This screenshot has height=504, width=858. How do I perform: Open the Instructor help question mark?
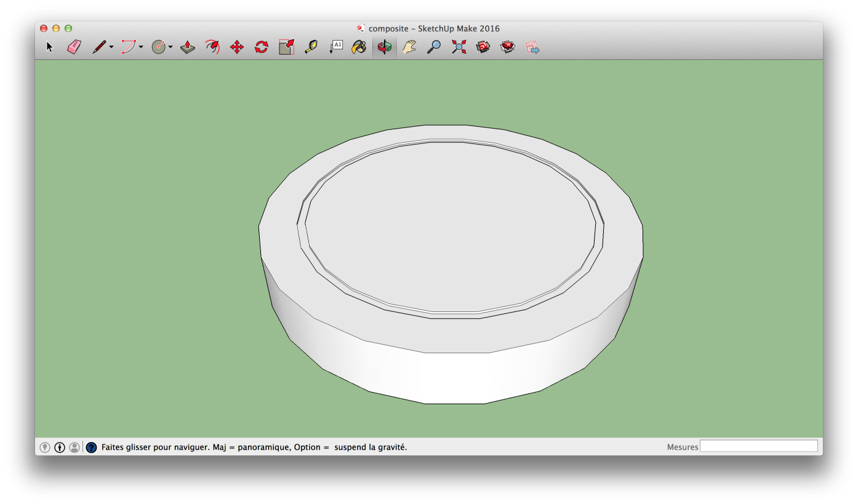[91, 447]
